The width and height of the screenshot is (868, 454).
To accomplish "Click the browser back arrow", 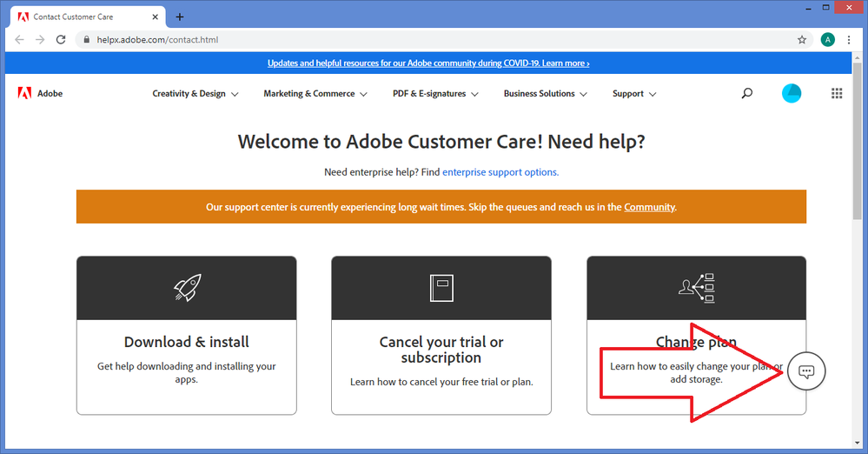I will [19, 40].
